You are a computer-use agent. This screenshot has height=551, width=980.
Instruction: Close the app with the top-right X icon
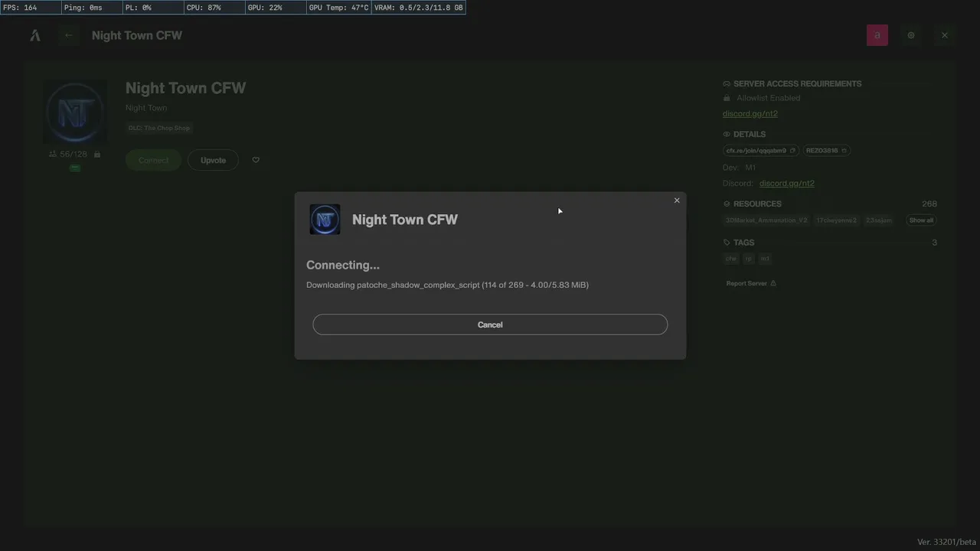click(945, 35)
